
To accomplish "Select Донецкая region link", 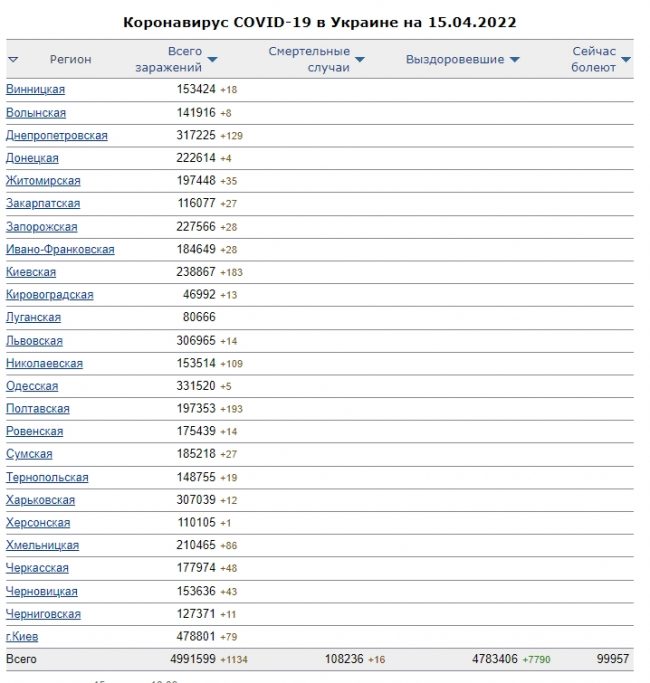I will point(32,159).
